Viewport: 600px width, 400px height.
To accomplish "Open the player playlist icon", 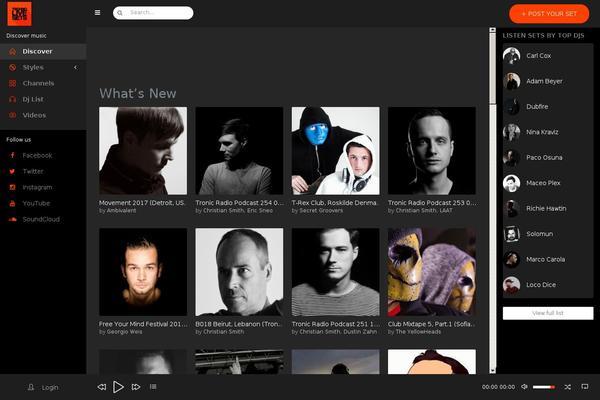I will tap(153, 387).
